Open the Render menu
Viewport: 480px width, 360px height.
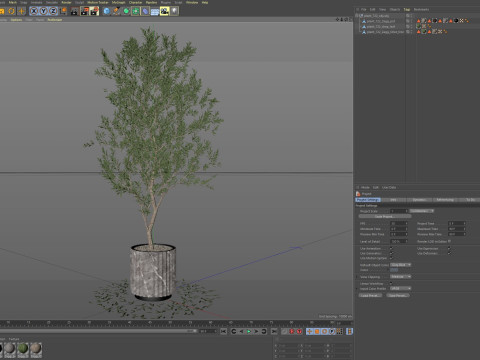(66, 2)
